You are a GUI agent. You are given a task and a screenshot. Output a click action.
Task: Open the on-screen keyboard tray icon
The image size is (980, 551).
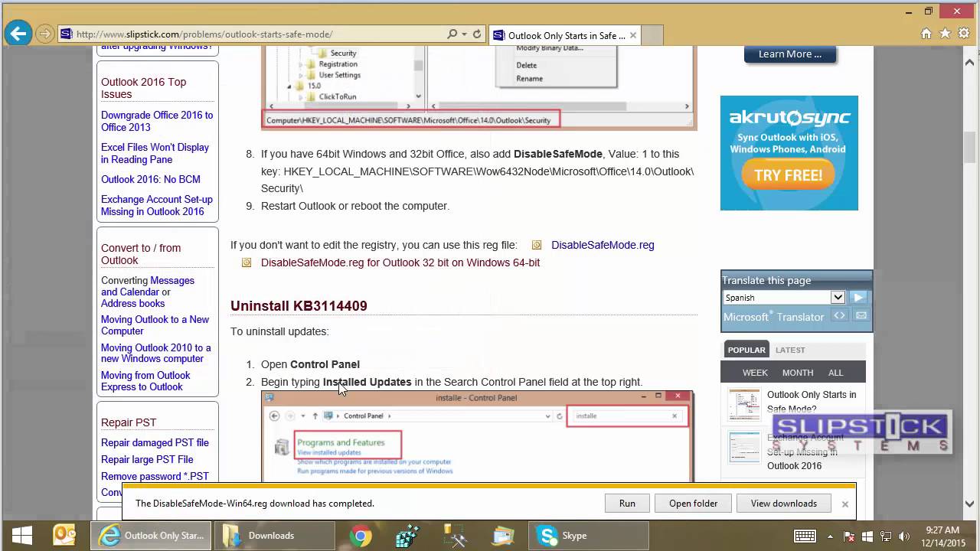(805, 536)
